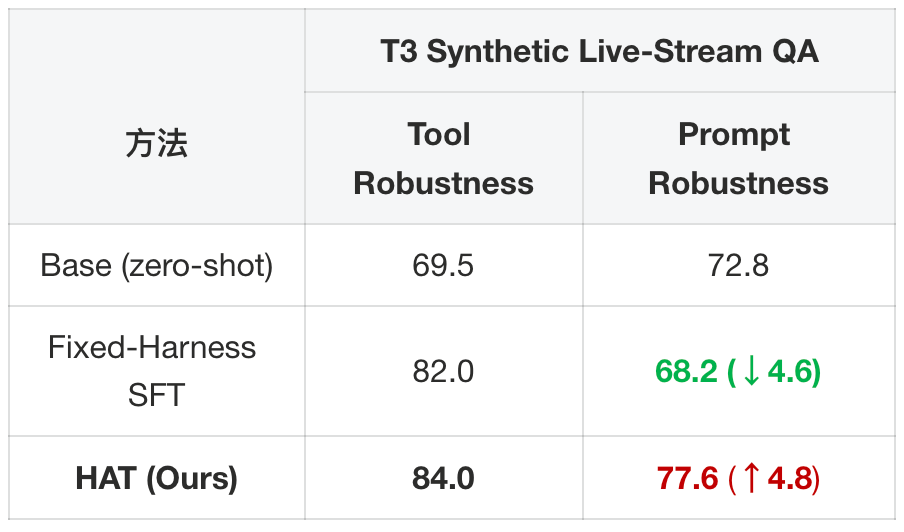Click the word Tool in header

coord(439,134)
